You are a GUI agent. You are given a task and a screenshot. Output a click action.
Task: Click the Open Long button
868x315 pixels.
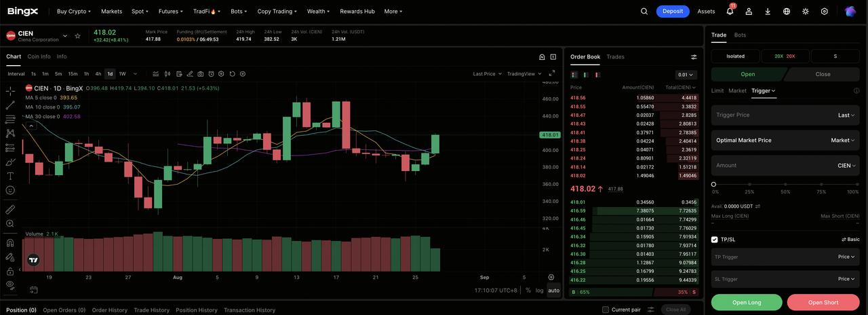tap(747, 302)
